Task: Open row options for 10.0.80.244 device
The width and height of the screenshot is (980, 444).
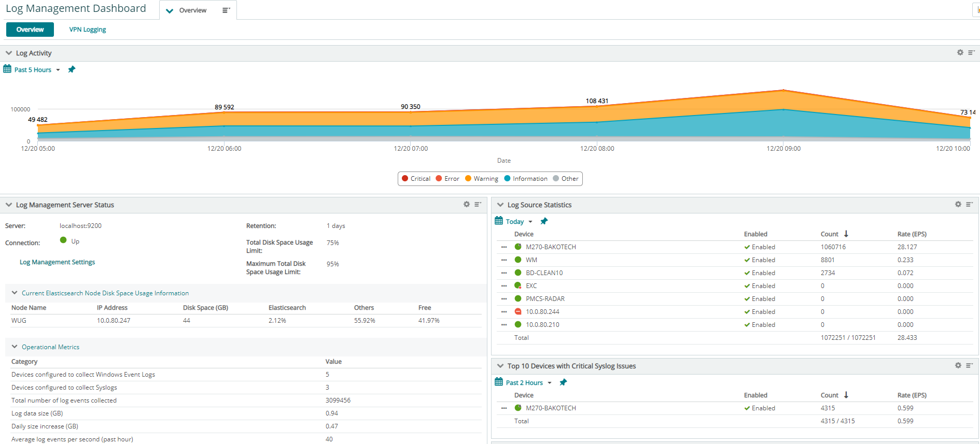Action: [x=504, y=312]
